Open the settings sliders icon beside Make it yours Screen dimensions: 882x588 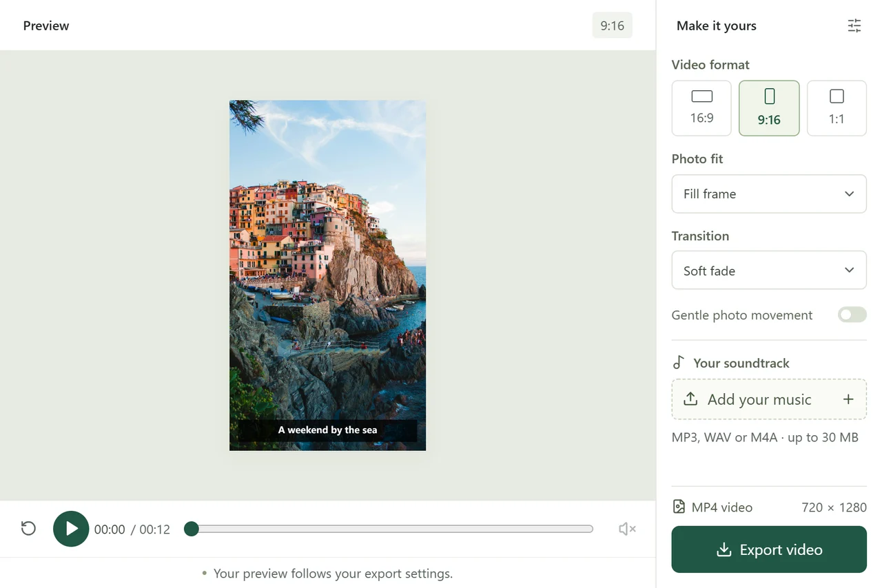tap(854, 25)
